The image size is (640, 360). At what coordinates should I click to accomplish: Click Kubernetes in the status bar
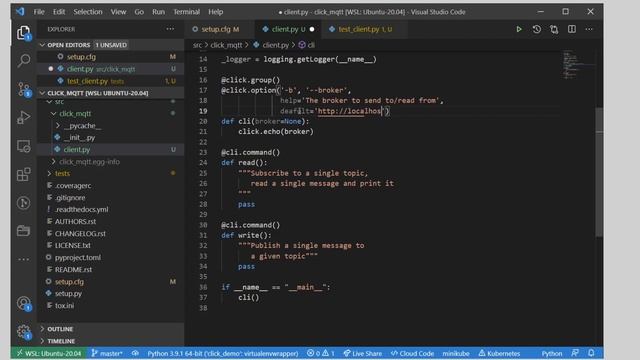pyautogui.click(x=500, y=353)
